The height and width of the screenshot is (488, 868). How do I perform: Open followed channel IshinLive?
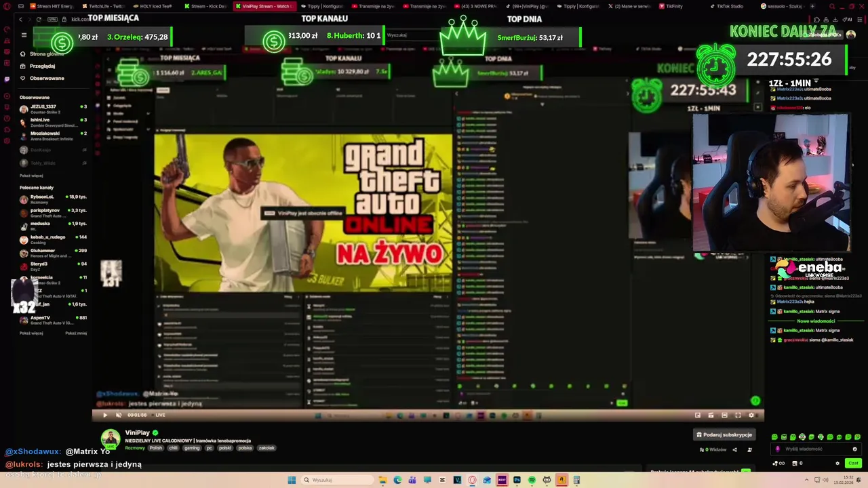pyautogui.click(x=53, y=122)
